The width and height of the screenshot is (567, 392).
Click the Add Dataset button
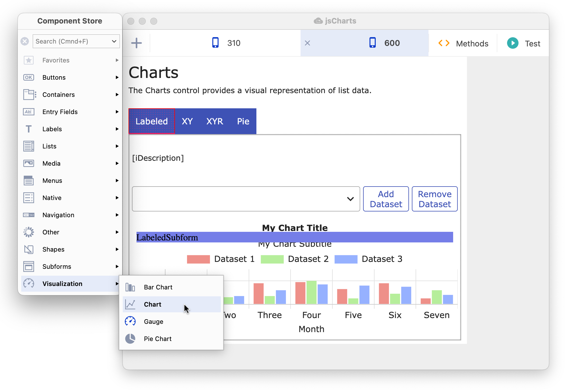tap(386, 199)
